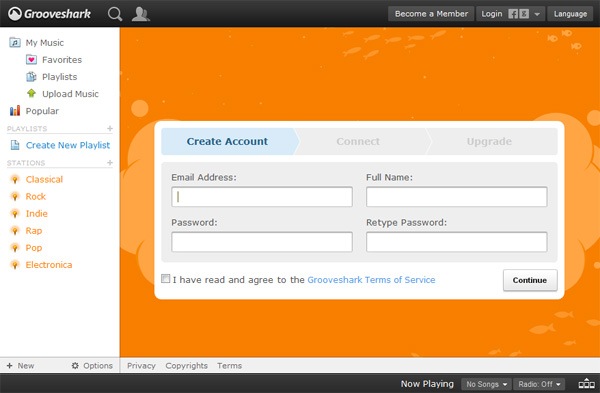
Task: Focus the Full Name field
Action: 457,197
